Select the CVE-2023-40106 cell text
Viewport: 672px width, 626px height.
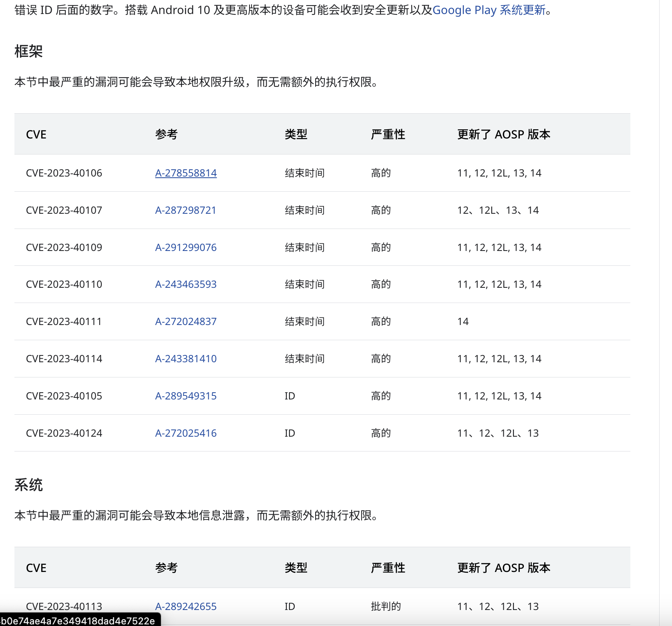(64, 173)
